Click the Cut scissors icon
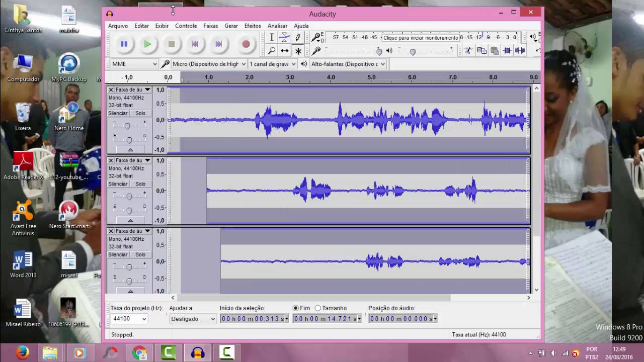Screen dimensions: 644x362 pyautogui.click(x=468, y=51)
